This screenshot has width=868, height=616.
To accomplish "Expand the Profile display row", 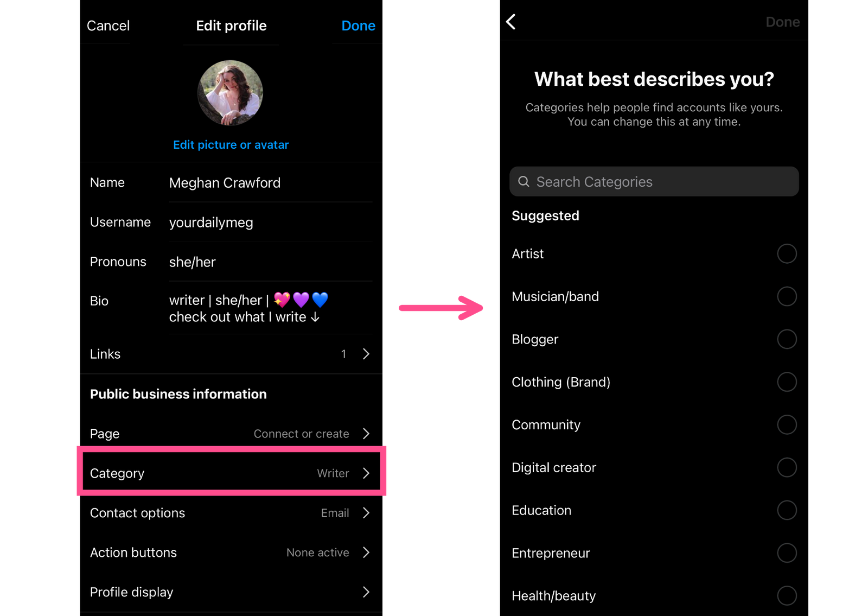I will point(366,592).
